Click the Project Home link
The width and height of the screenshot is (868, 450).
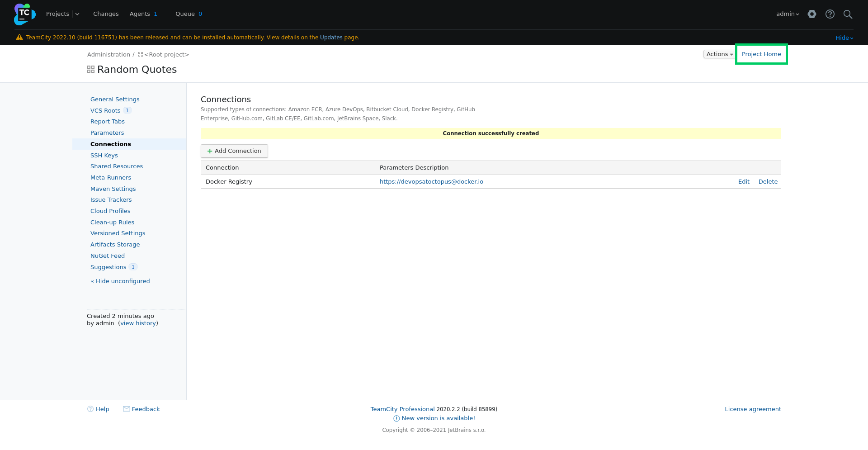tap(761, 54)
